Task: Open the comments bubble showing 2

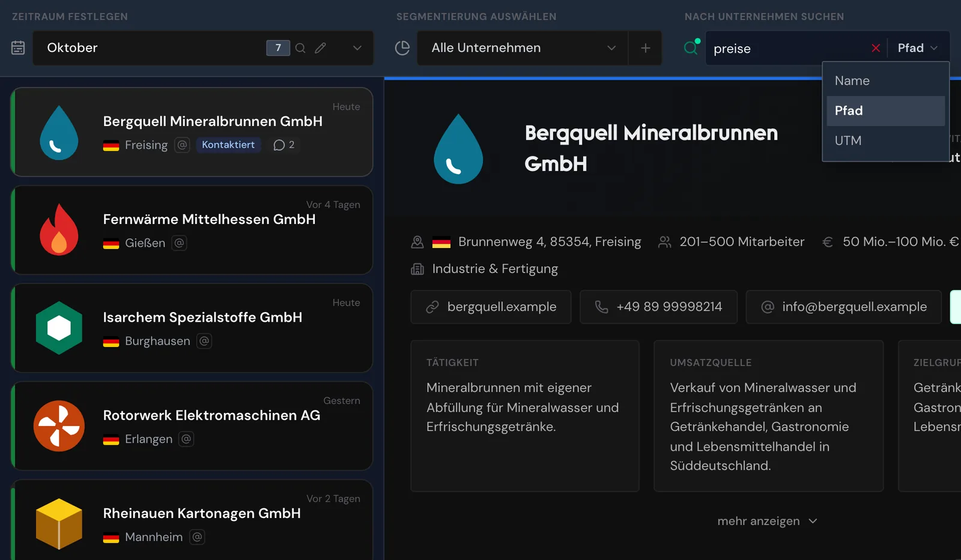Action: [x=284, y=145]
